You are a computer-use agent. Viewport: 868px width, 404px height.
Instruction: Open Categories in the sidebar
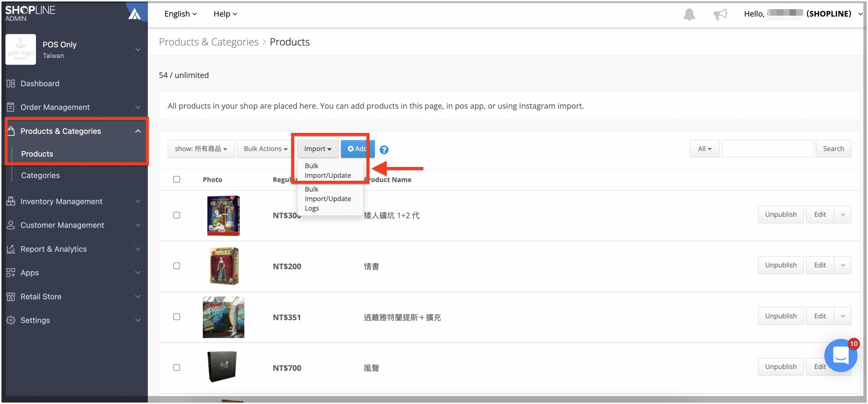tap(40, 175)
